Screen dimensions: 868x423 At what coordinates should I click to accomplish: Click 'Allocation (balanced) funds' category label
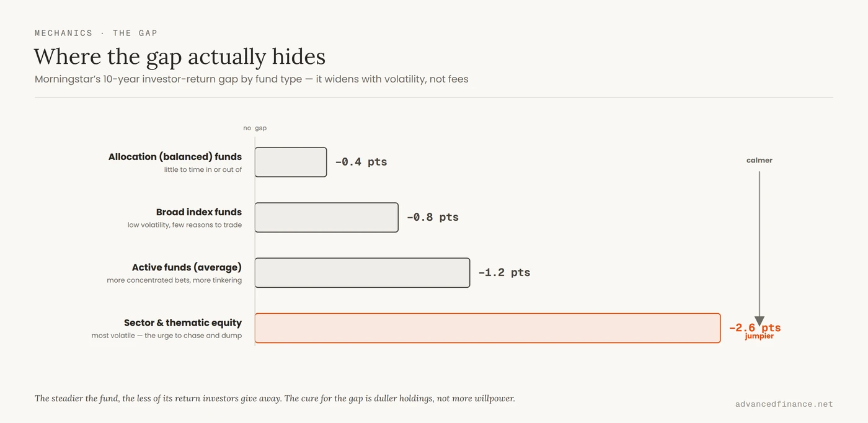coord(175,157)
